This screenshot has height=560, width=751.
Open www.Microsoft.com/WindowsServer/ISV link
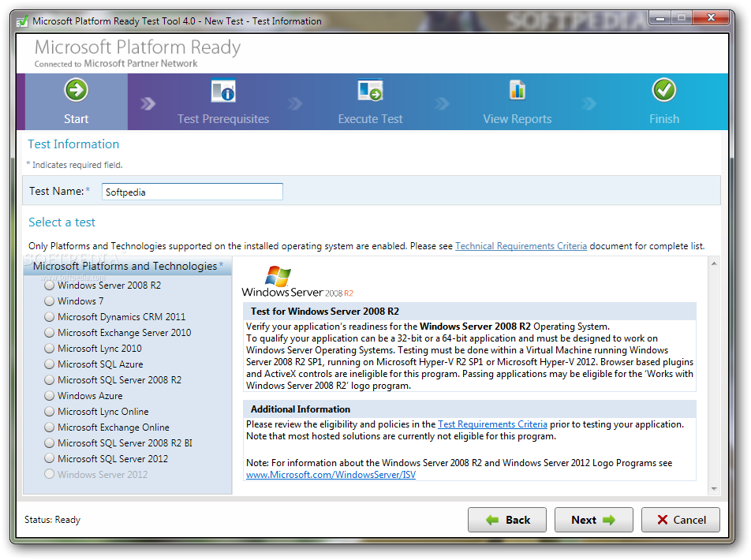[331, 475]
